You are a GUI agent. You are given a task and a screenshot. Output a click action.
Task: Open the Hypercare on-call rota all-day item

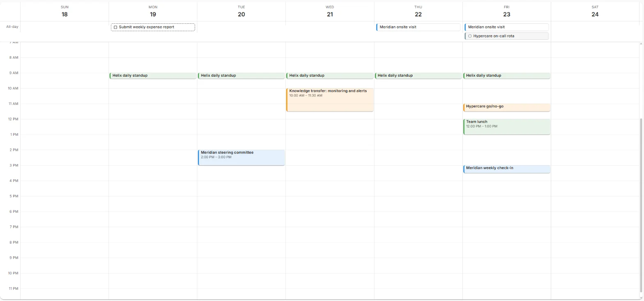pos(506,36)
